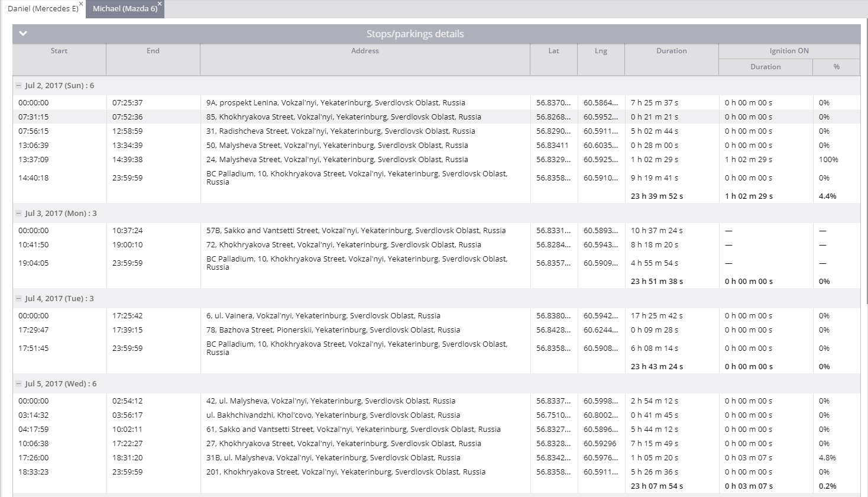
Task: Sort by the End column header
Action: 153,51
